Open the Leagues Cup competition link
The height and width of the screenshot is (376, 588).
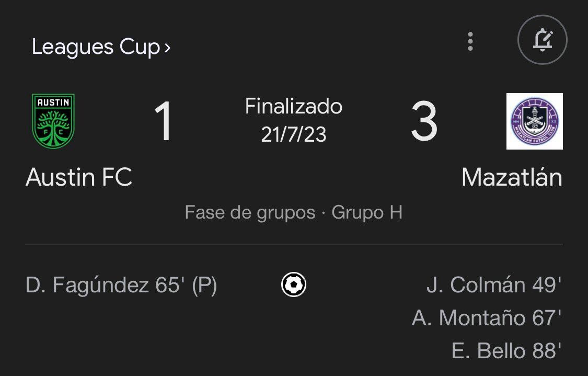click(x=96, y=47)
